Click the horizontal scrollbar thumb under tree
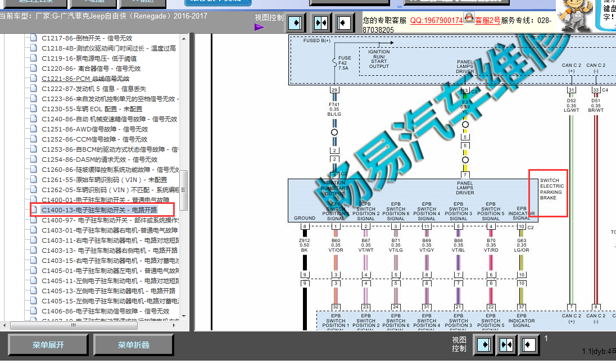This screenshot has width=616, height=364. [x=73, y=325]
